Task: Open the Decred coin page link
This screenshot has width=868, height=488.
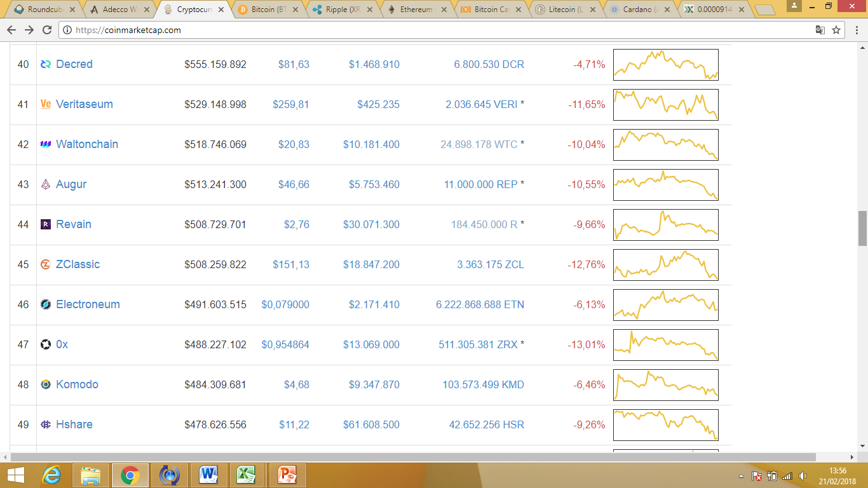Action: coord(74,64)
